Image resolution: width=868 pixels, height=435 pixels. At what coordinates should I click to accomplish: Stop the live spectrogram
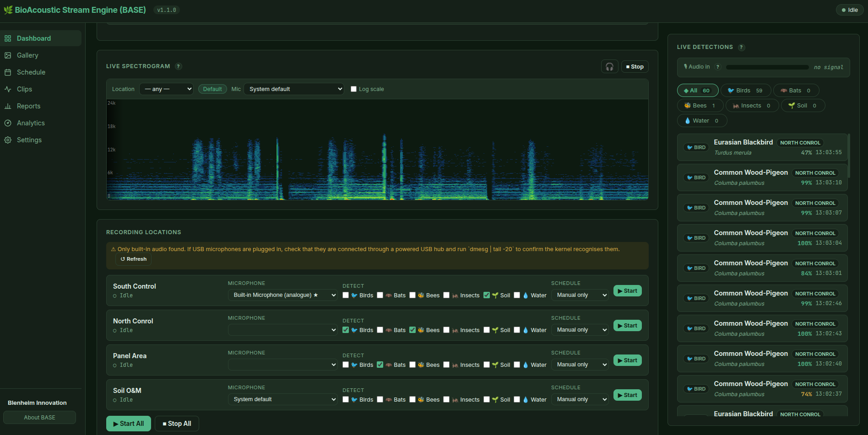pyautogui.click(x=635, y=67)
